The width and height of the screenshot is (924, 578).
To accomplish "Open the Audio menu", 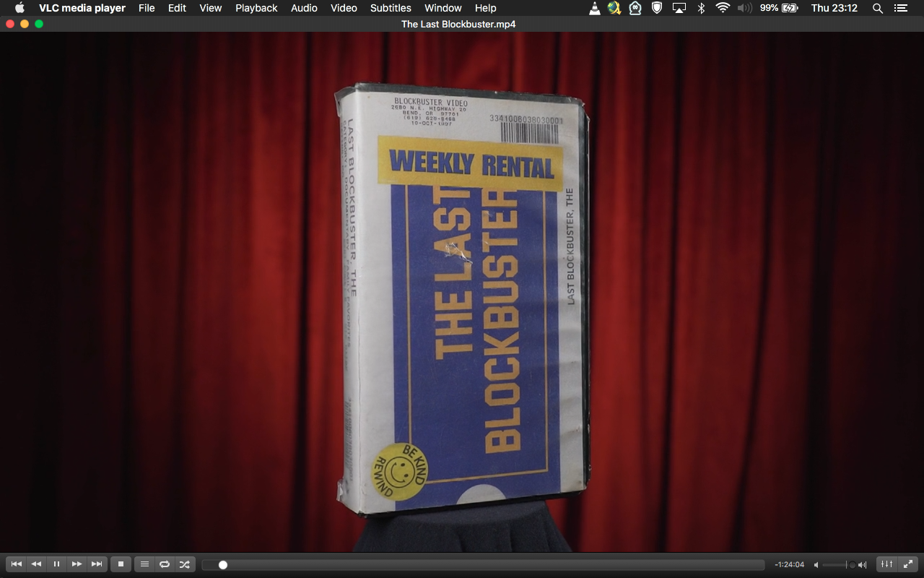I will (304, 8).
